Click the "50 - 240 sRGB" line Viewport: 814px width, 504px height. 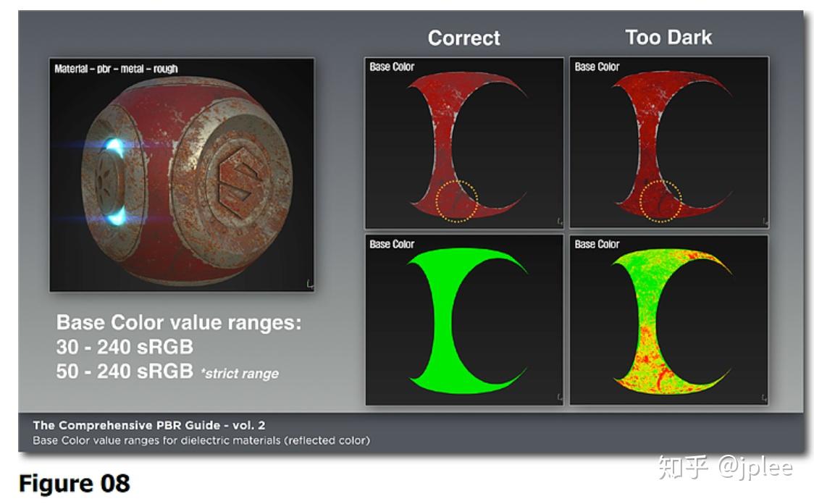click(125, 371)
